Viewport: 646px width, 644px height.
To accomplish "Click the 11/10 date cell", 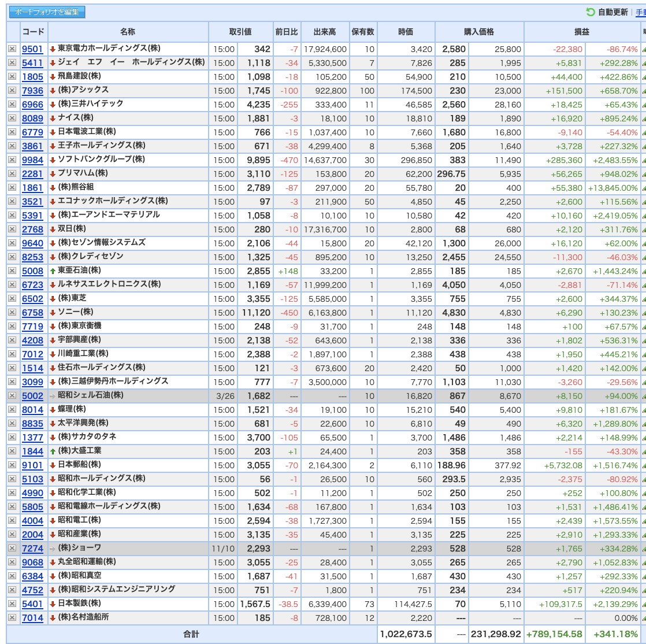I will 223,549.
